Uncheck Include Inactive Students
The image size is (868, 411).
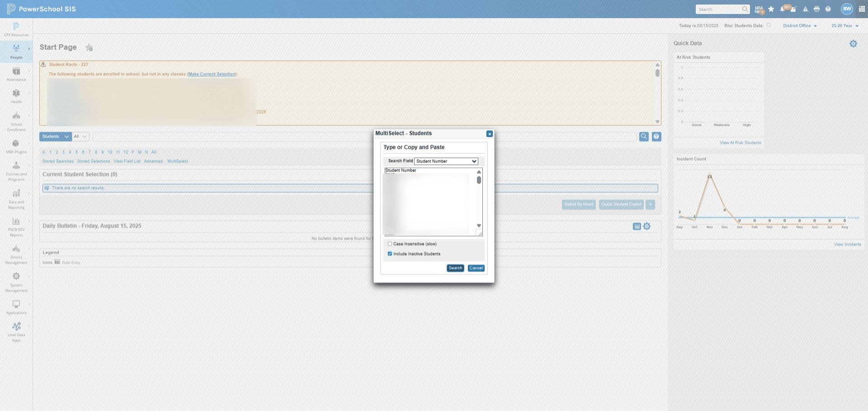pos(390,254)
